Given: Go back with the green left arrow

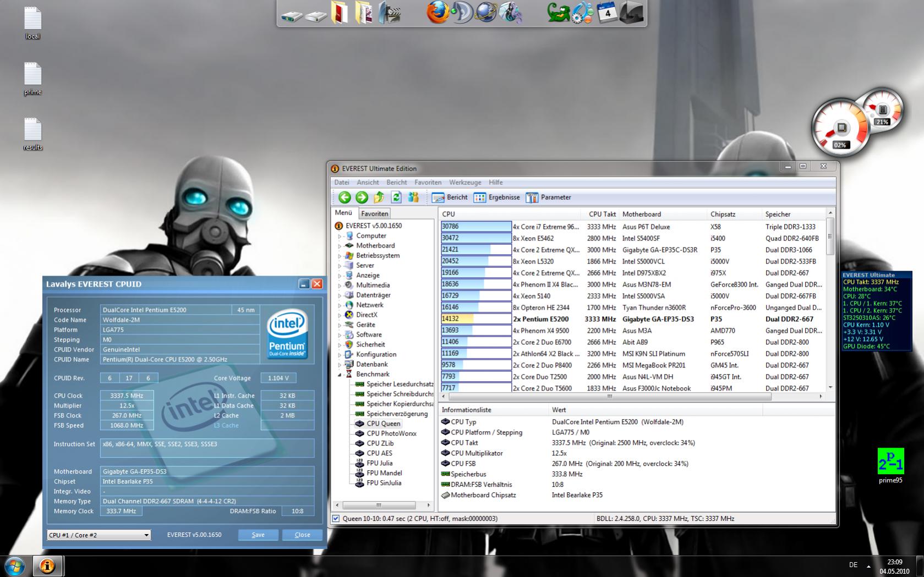Looking at the screenshot, I should coord(345,197).
